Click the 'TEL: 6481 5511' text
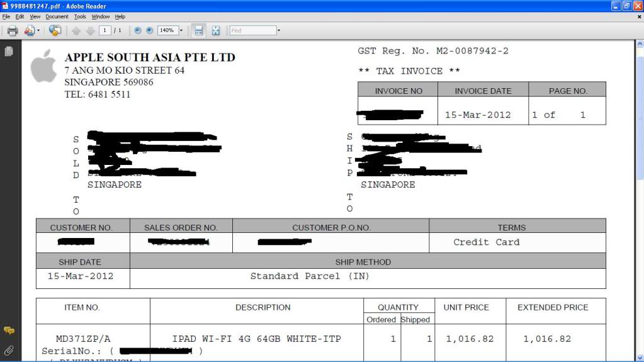This screenshot has width=644, height=362. (98, 94)
